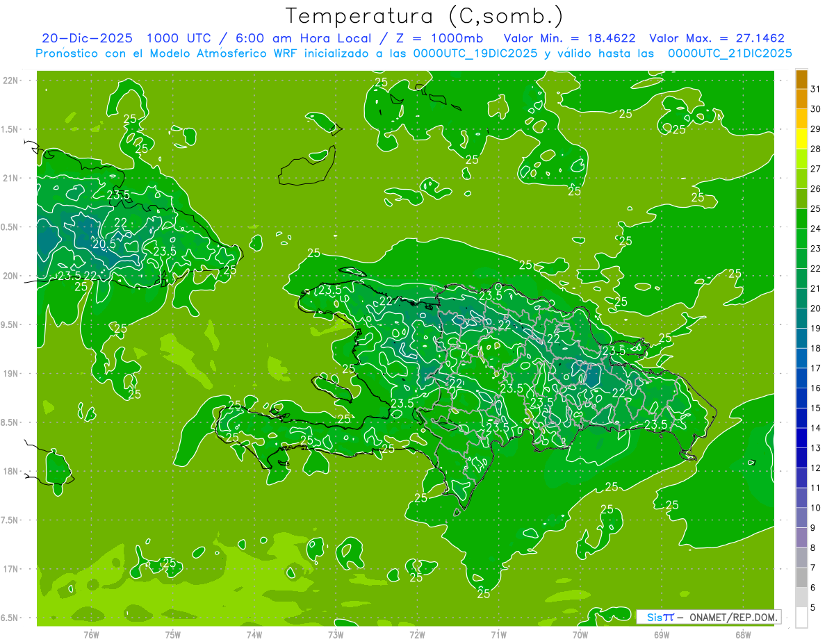
Task: Click the "74W" longitude axis label
Action: tap(254, 634)
